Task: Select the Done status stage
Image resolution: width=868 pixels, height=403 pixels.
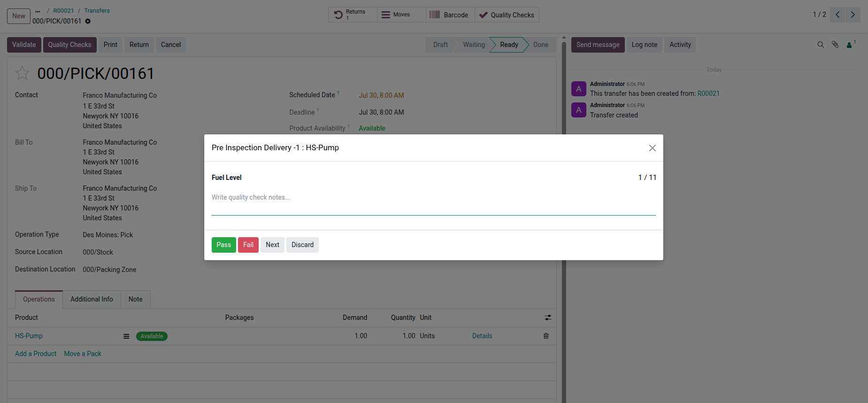Action: pyautogui.click(x=541, y=45)
